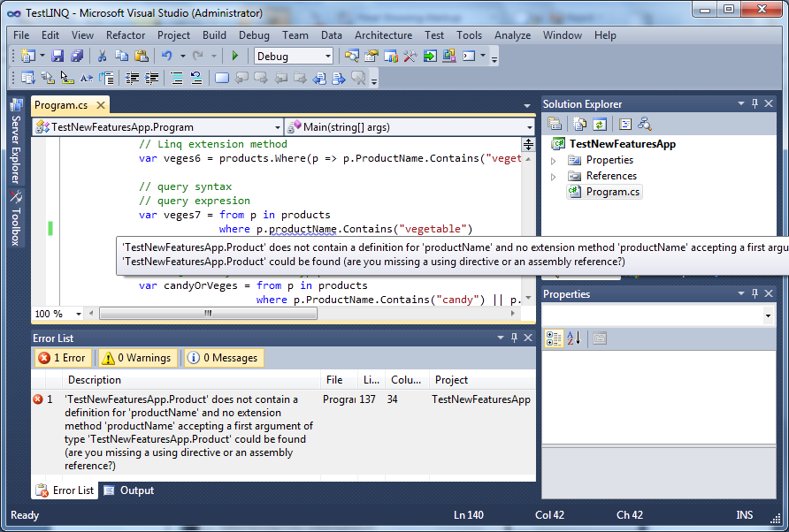This screenshot has width=789, height=532.
Task: Increase line indent with the text editor toolbar
Action: 151,78
